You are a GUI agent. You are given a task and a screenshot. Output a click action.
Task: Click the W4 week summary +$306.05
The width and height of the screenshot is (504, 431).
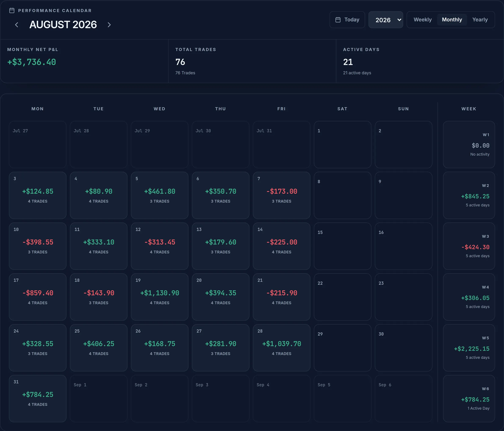coord(469,297)
